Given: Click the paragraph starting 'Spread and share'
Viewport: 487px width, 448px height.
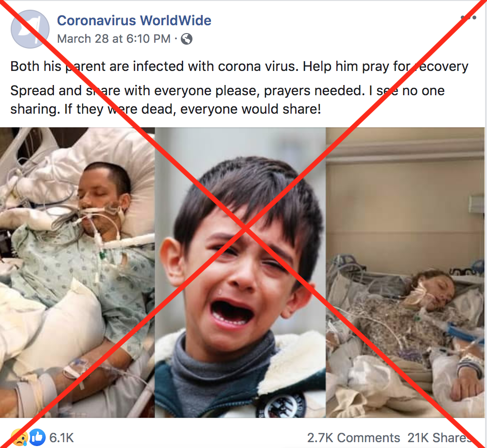Looking at the screenshot, I should pos(227,100).
